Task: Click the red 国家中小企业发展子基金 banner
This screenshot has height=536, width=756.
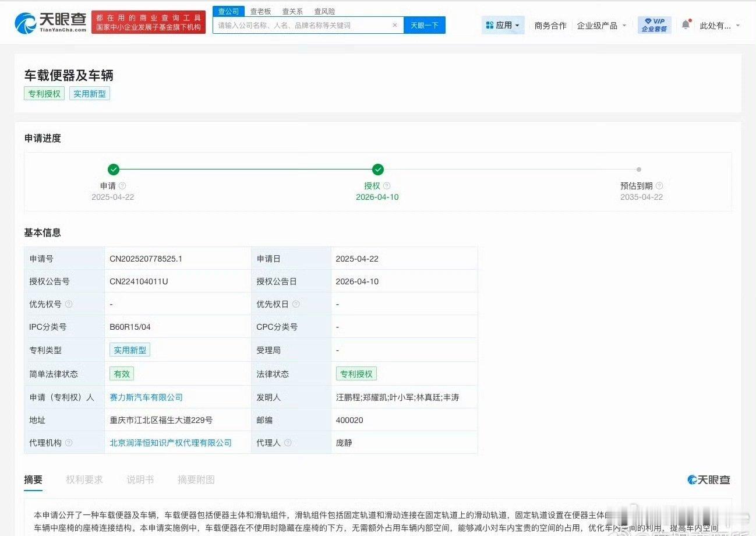Action: (x=149, y=23)
